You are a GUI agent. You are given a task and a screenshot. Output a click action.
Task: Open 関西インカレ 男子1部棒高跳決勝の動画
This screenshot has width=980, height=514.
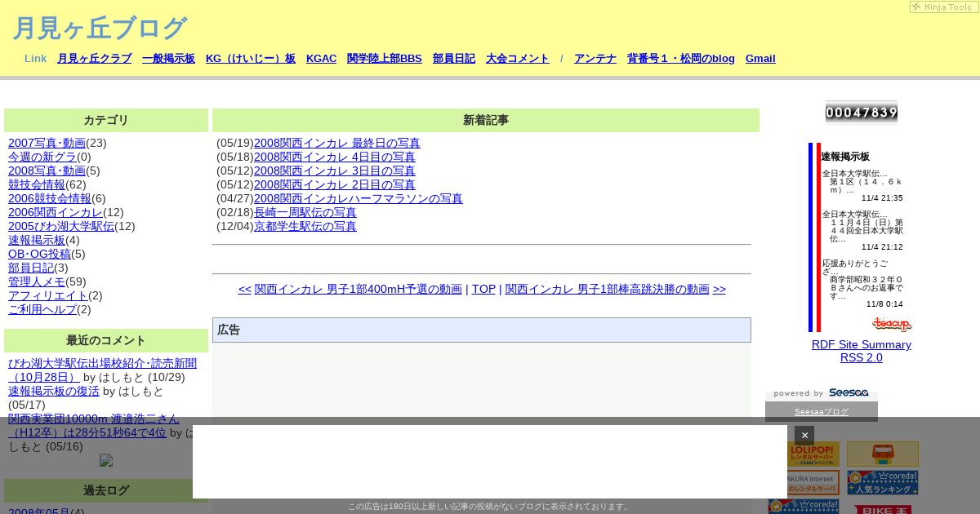click(608, 289)
